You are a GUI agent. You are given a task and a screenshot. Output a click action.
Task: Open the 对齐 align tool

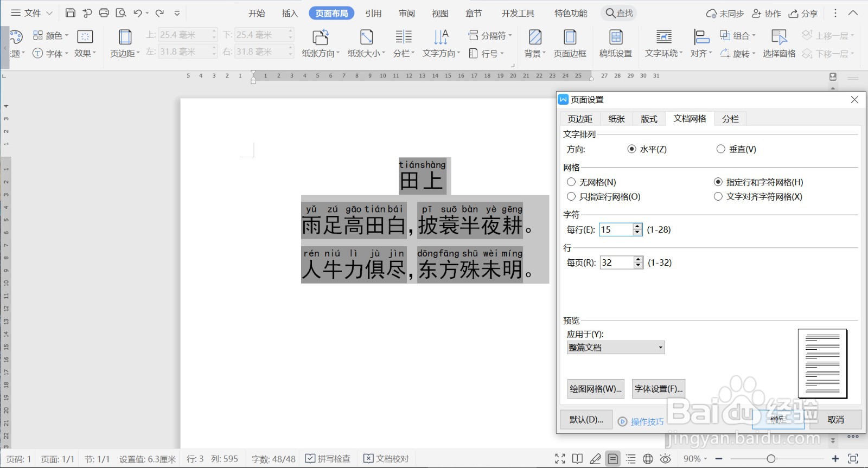click(701, 43)
